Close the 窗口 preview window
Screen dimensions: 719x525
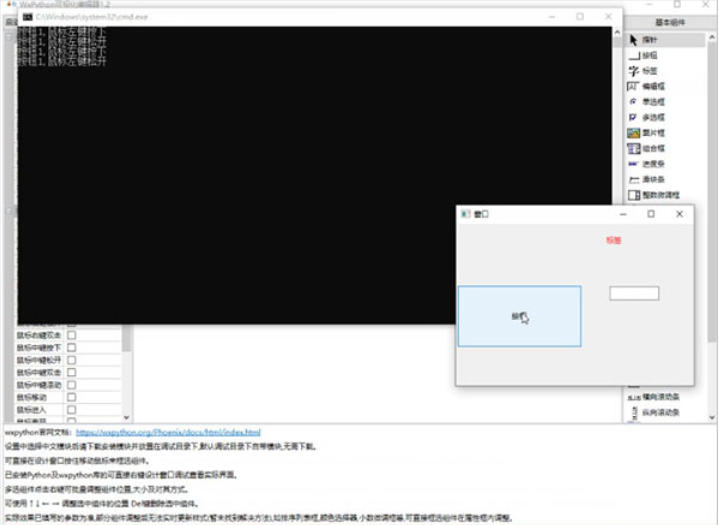click(680, 214)
